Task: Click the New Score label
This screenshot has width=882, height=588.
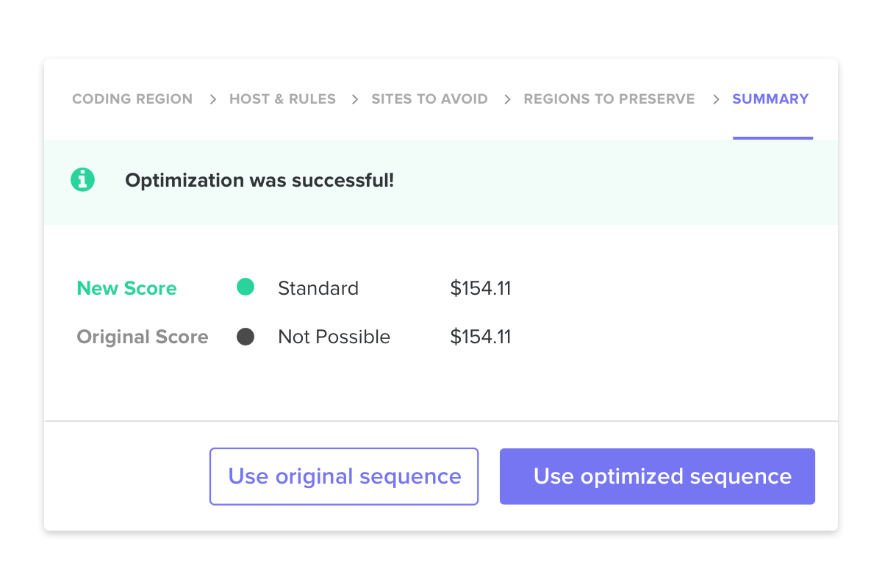Action: pyautogui.click(x=126, y=288)
